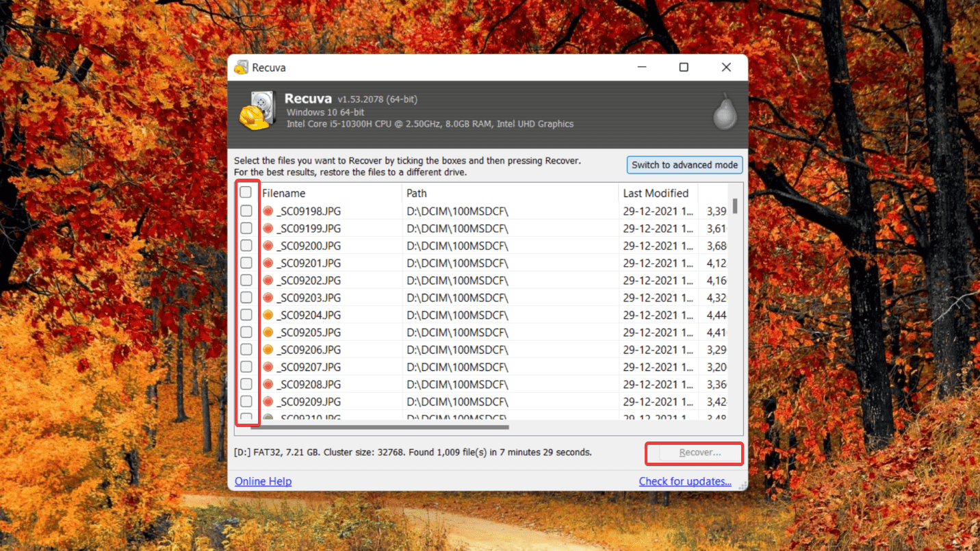Screen dimensions: 980x551
Task: Click the Recover... button
Action: click(x=695, y=453)
